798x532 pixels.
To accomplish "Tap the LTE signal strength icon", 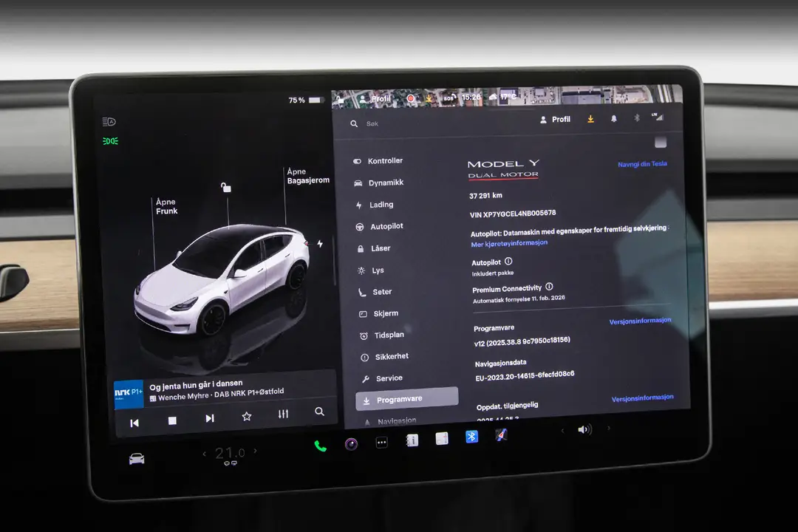I will pyautogui.click(x=658, y=117).
